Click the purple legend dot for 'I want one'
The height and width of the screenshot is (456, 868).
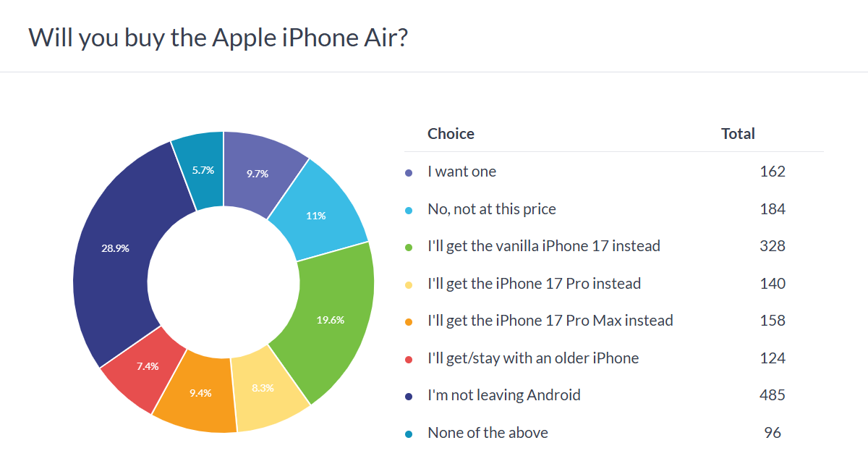pos(409,172)
